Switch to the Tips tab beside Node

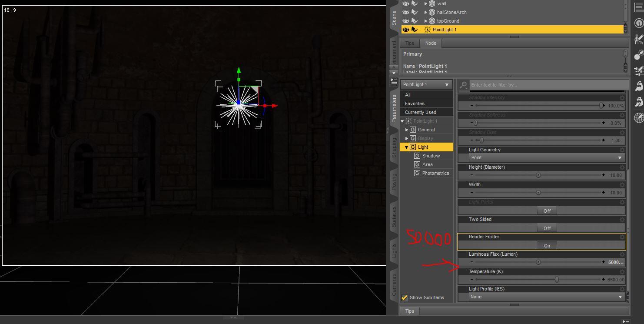coord(410,43)
